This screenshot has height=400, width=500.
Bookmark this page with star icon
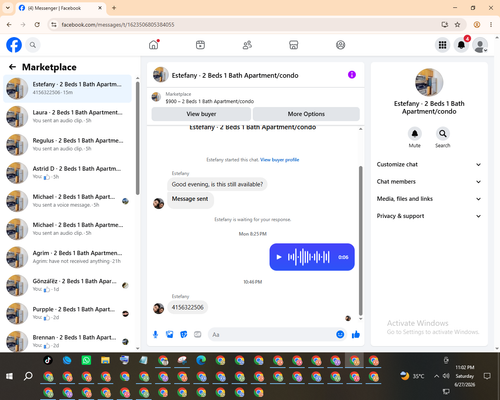coord(458,24)
